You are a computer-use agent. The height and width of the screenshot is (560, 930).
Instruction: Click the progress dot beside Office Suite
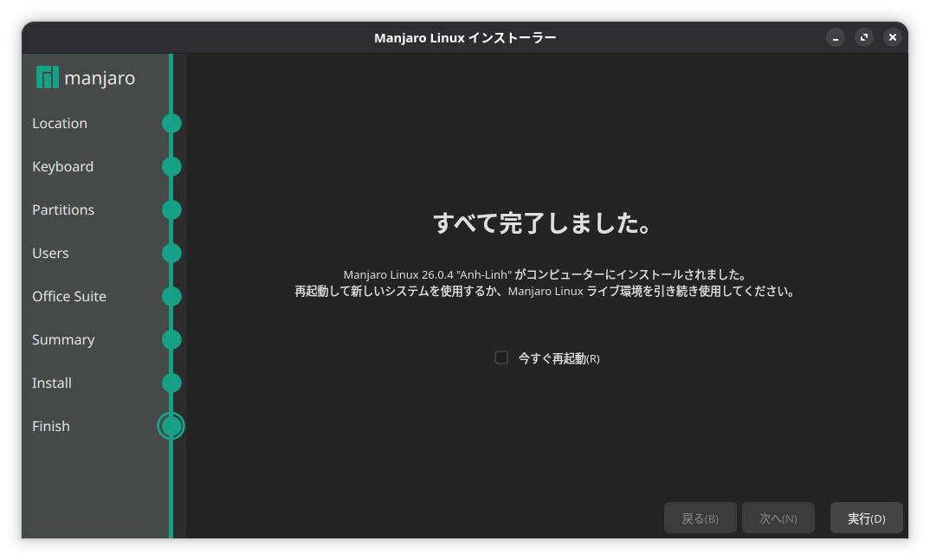pos(171,296)
